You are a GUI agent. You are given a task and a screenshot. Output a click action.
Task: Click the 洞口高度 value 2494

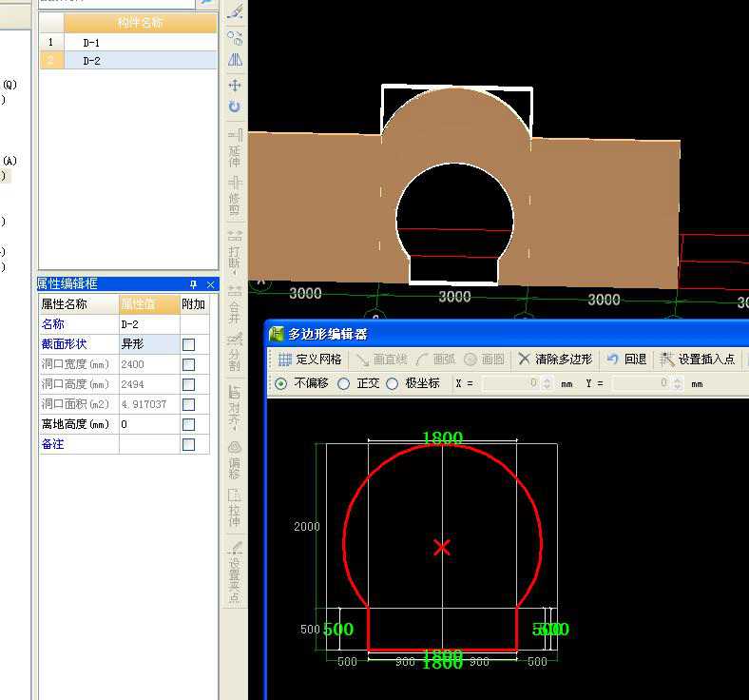click(x=149, y=384)
